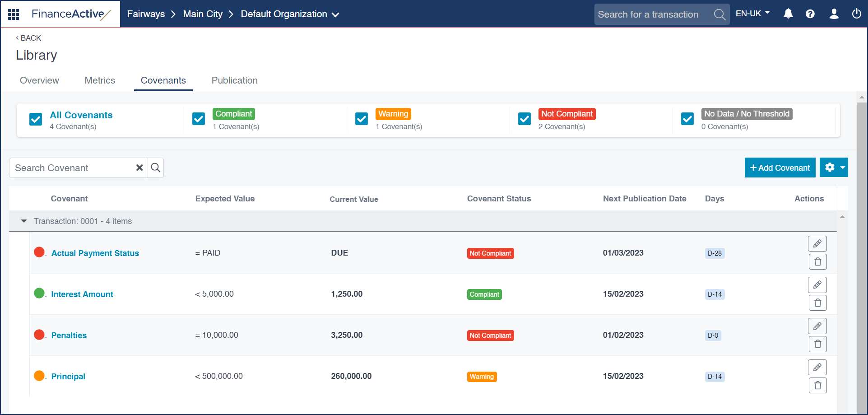The height and width of the screenshot is (415, 868).
Task: Collapse the Transaction 0001 group
Action: pos(24,221)
